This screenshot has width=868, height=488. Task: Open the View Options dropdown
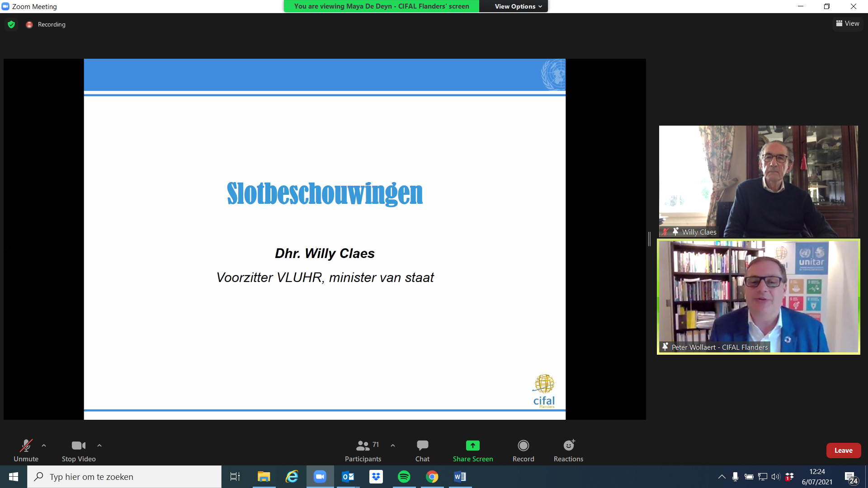click(x=518, y=6)
